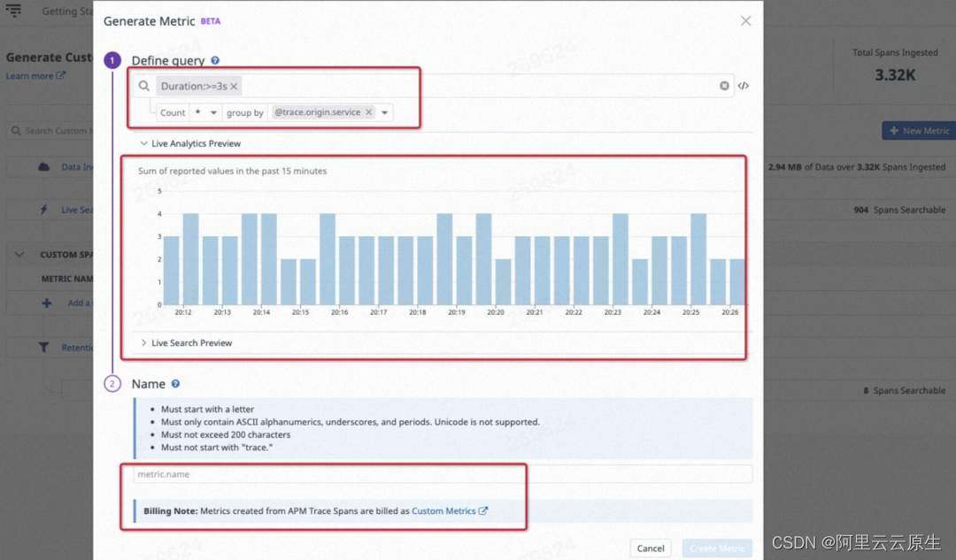Click the Create Metric button
Viewport: 956px width, 560px height.
(717, 548)
